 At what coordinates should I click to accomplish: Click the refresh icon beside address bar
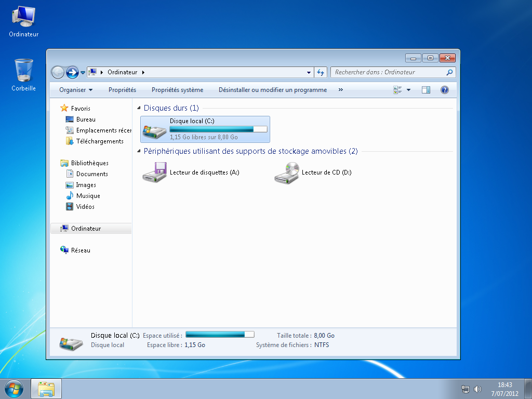coord(321,73)
